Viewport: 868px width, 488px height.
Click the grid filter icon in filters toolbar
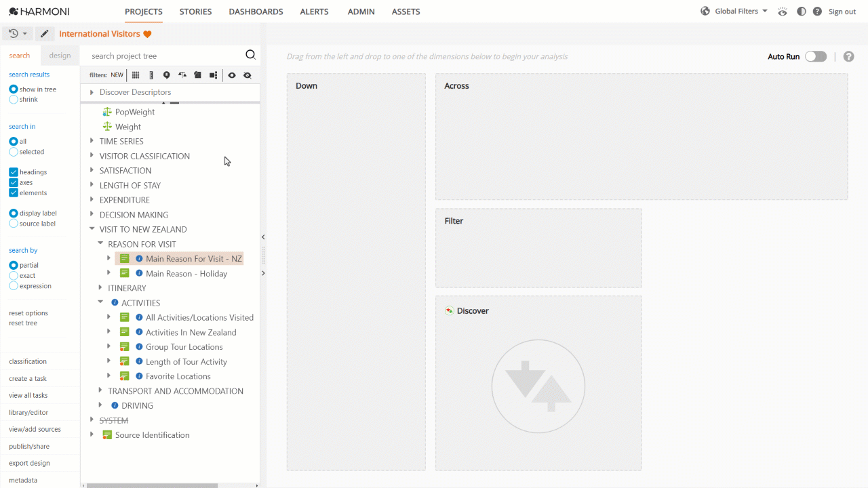tap(136, 75)
